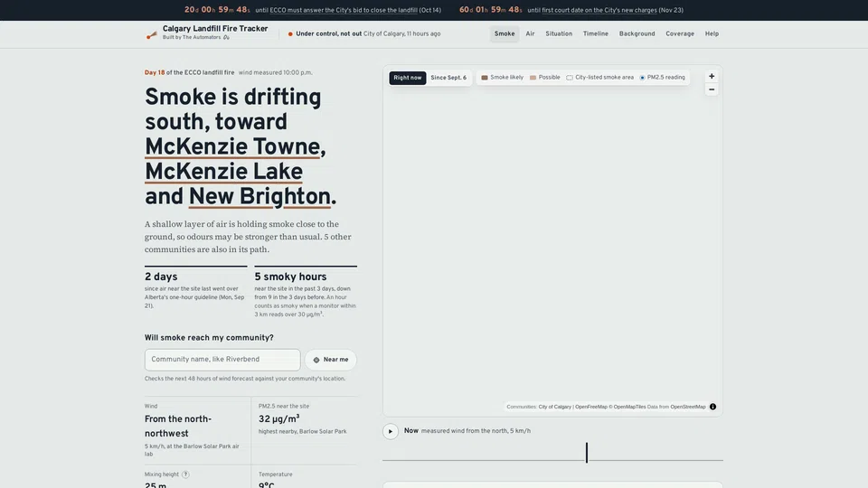Follow the New Brighton headline link
The width and height of the screenshot is (868, 488).
pos(259,197)
